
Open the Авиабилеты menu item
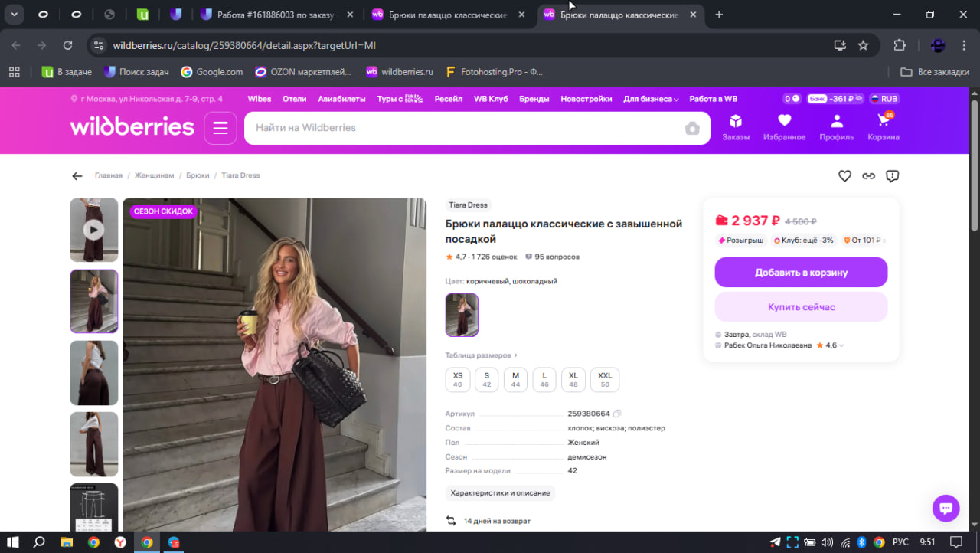pos(342,99)
